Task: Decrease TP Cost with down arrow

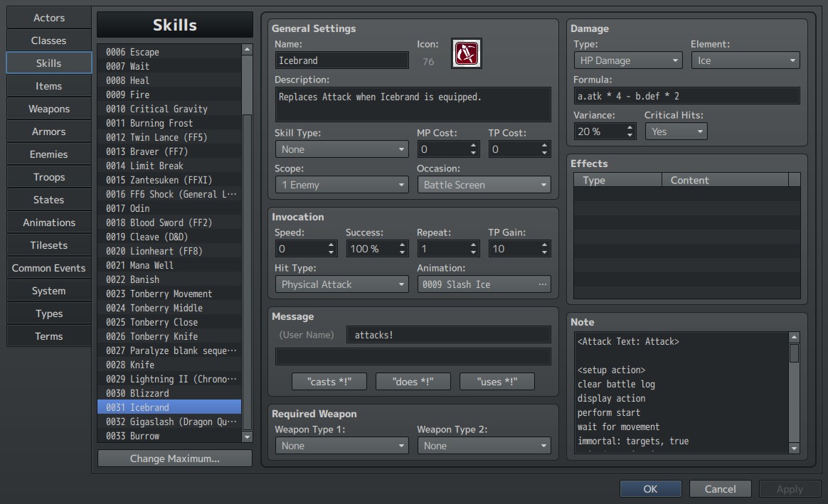Action: [544, 153]
